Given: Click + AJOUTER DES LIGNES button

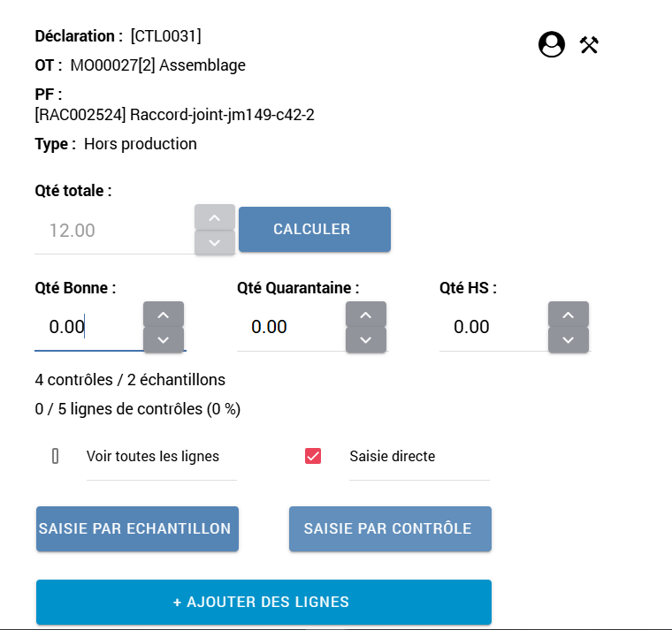Looking at the screenshot, I should point(263,602).
